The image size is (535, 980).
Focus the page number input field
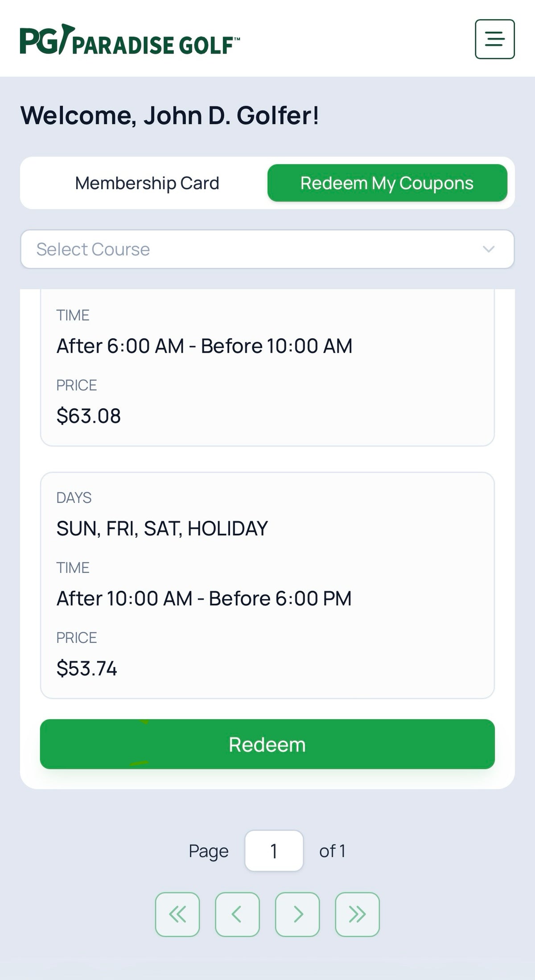274,851
